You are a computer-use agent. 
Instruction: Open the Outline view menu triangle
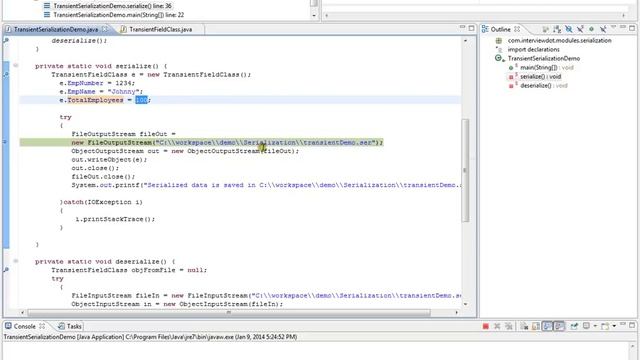613,28
